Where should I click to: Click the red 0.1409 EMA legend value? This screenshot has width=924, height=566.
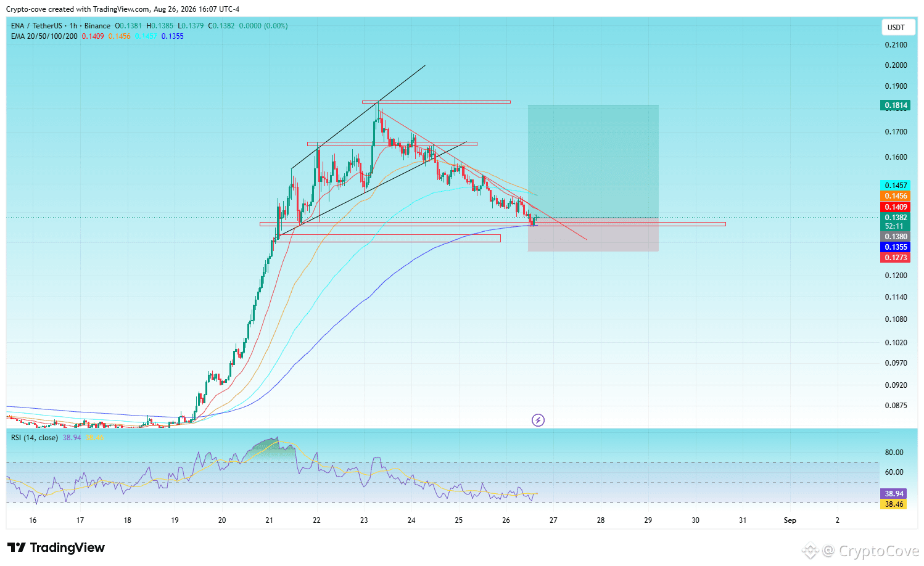tap(93, 36)
